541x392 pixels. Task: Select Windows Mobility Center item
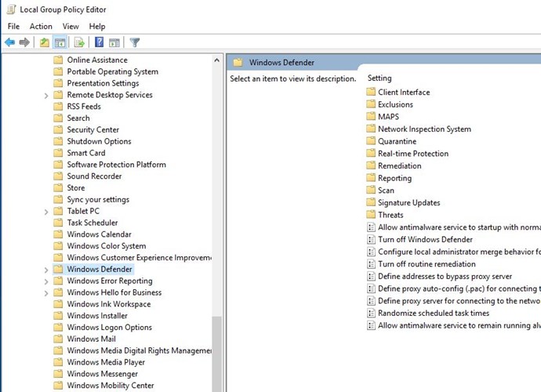(111, 386)
